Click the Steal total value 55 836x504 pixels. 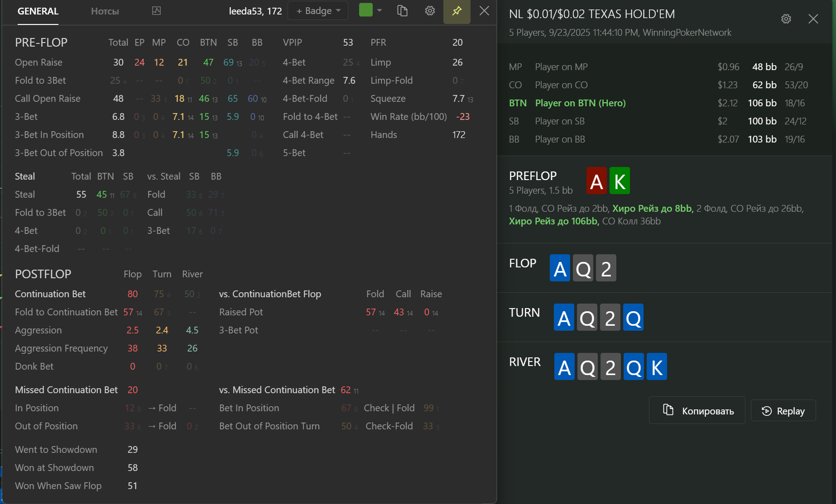coord(81,195)
